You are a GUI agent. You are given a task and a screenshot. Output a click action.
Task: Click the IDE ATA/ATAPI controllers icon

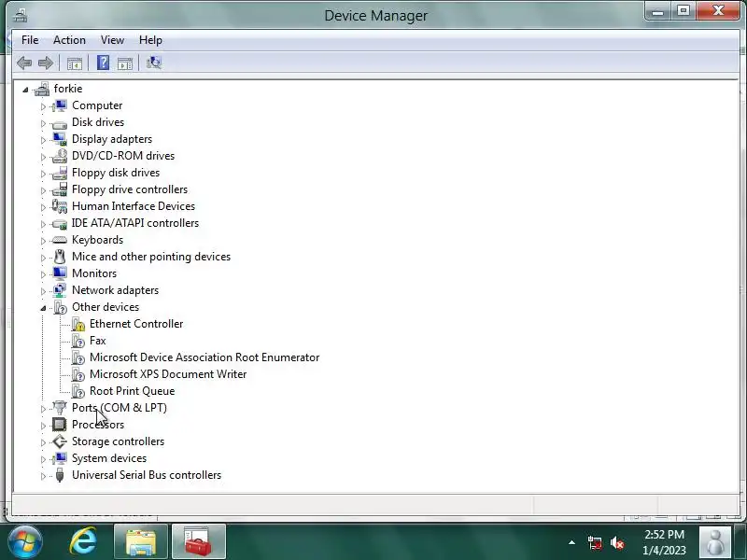click(60, 223)
